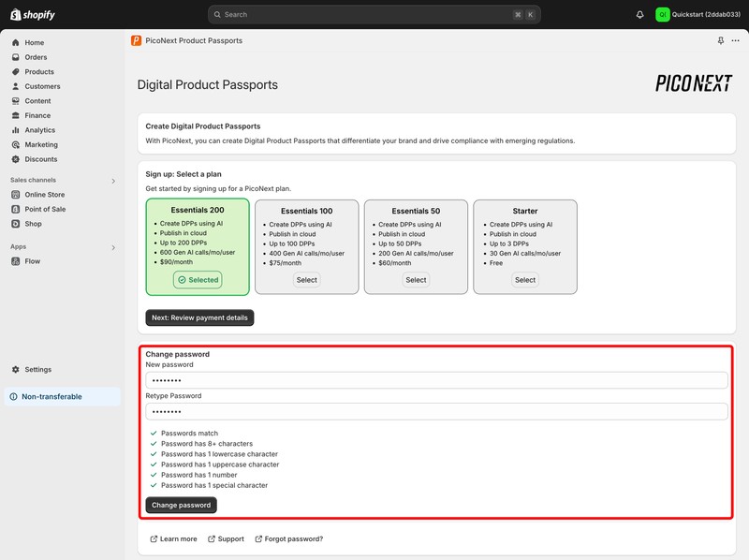Image resolution: width=749 pixels, height=560 pixels.
Task: Click the pin icon for PicoNext app
Action: pyautogui.click(x=720, y=41)
